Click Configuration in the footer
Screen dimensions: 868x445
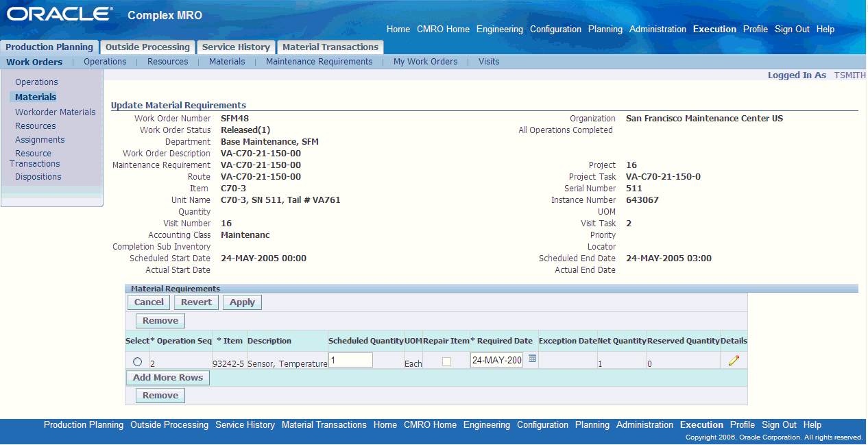pyautogui.click(x=542, y=425)
